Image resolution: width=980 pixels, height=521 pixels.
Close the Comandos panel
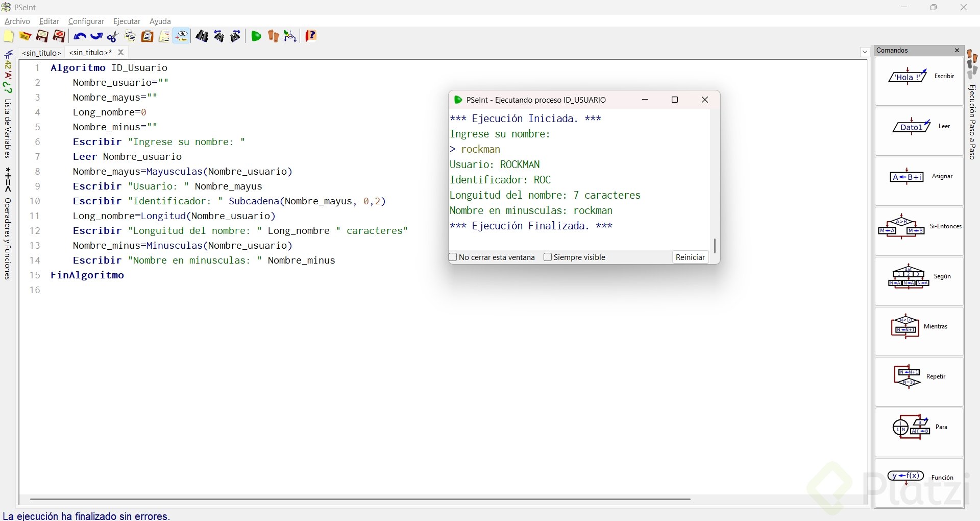(957, 50)
